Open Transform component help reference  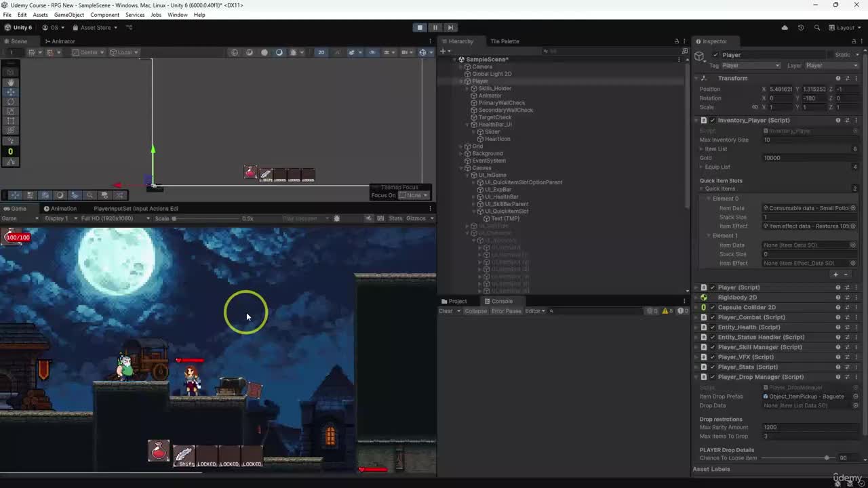pyautogui.click(x=838, y=78)
